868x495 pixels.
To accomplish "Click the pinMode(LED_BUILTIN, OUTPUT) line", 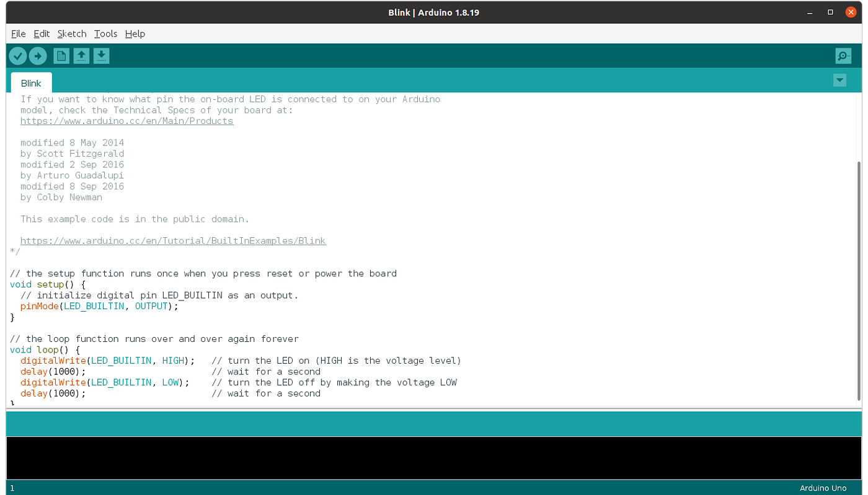I will pyautogui.click(x=99, y=306).
